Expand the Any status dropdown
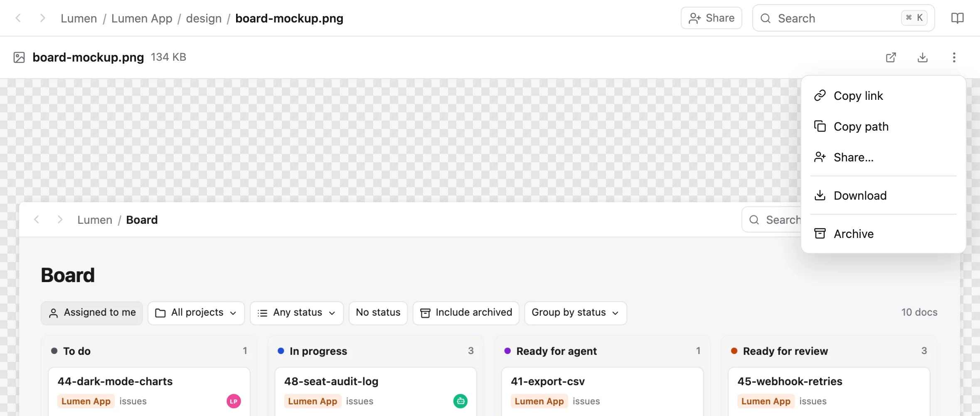980x416 pixels. 297,313
